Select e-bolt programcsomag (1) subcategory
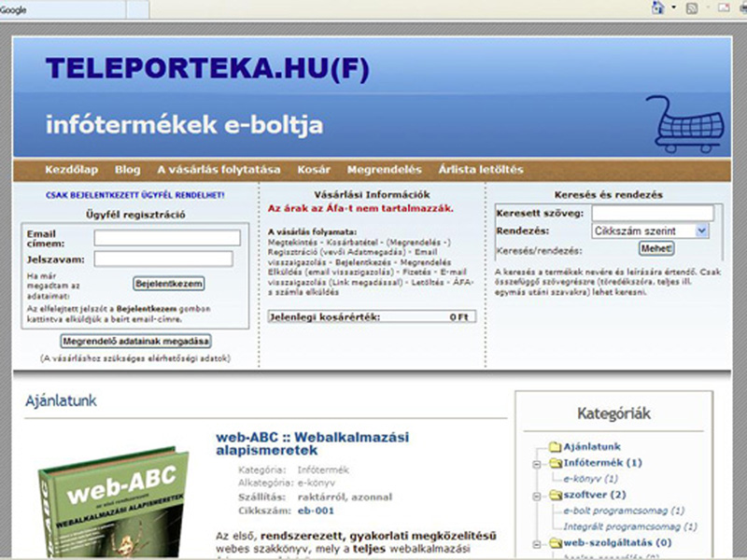The image size is (747, 560). 624,511
